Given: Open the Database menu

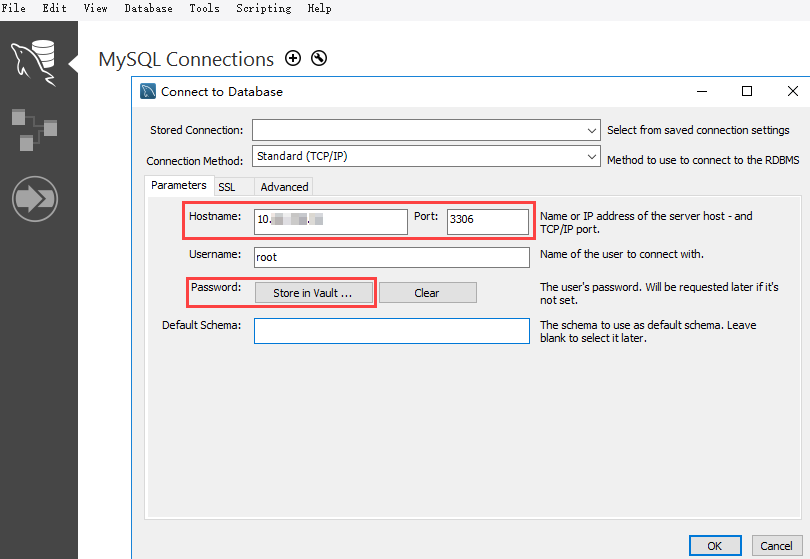Looking at the screenshot, I should click(148, 8).
